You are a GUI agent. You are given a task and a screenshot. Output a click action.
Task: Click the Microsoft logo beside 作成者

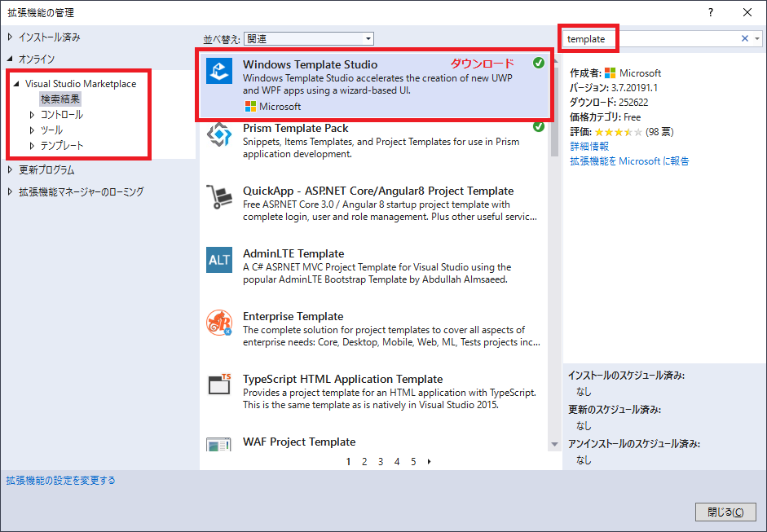point(610,73)
